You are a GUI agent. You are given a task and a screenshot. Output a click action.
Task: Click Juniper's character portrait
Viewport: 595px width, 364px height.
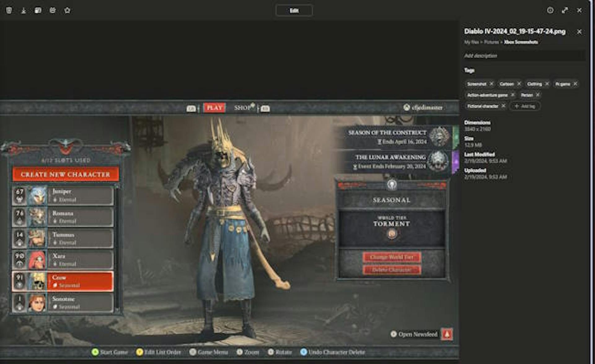tap(37, 195)
